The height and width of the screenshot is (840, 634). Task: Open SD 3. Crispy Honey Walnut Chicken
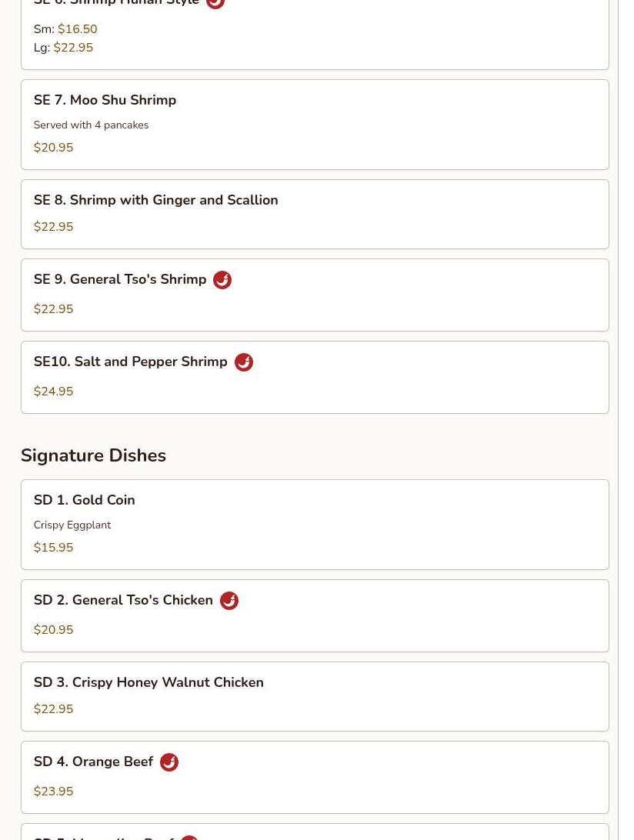tap(148, 682)
